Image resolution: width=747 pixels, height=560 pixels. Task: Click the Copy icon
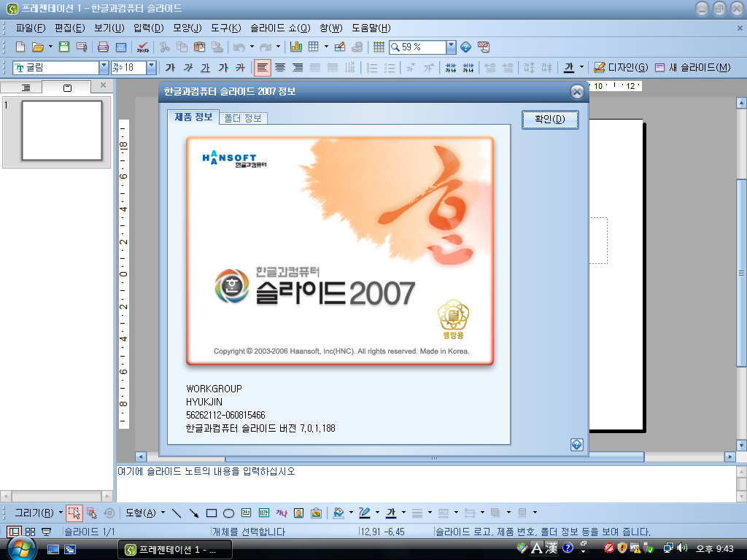coord(182,47)
